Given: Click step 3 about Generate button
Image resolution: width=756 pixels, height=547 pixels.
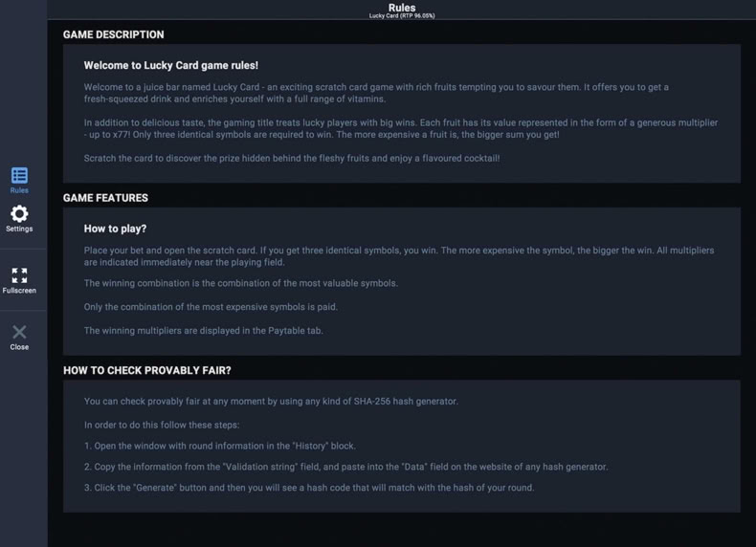Looking at the screenshot, I should pos(309,488).
